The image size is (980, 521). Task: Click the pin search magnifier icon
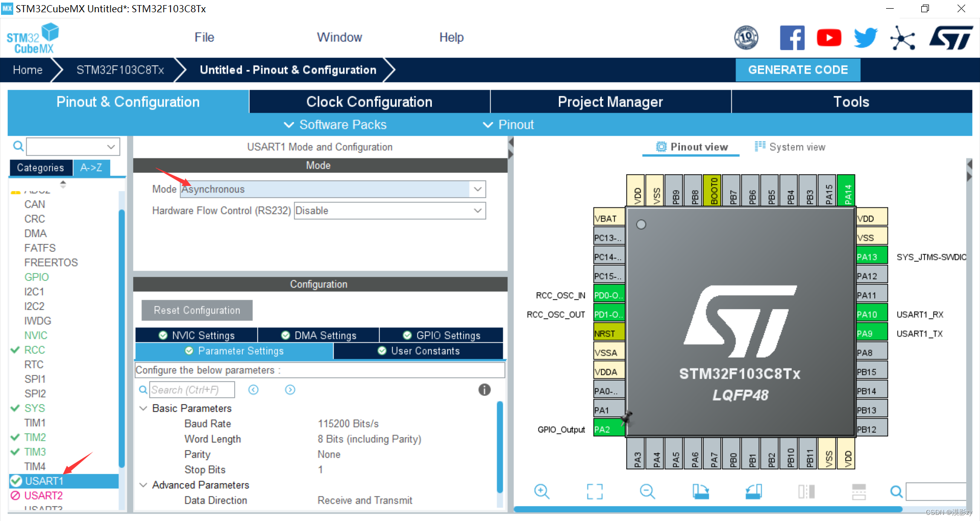tap(896, 491)
